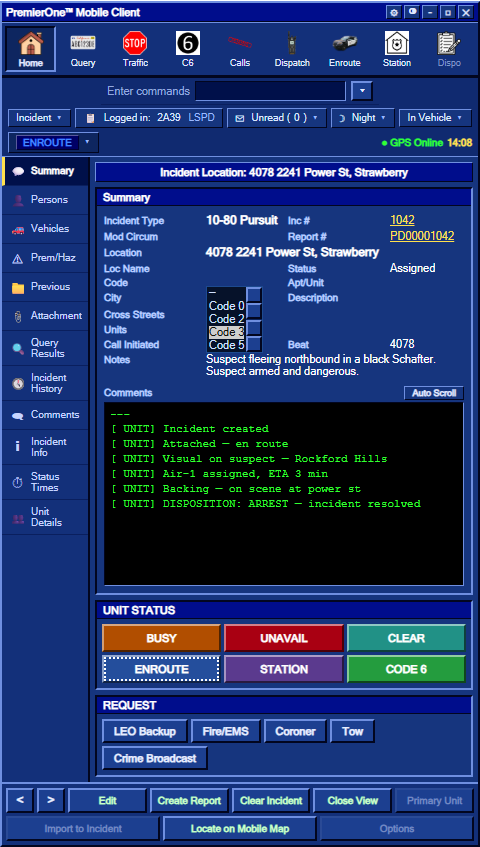Open the Attachment tab
This screenshot has height=847, width=480.
[x=45, y=316]
